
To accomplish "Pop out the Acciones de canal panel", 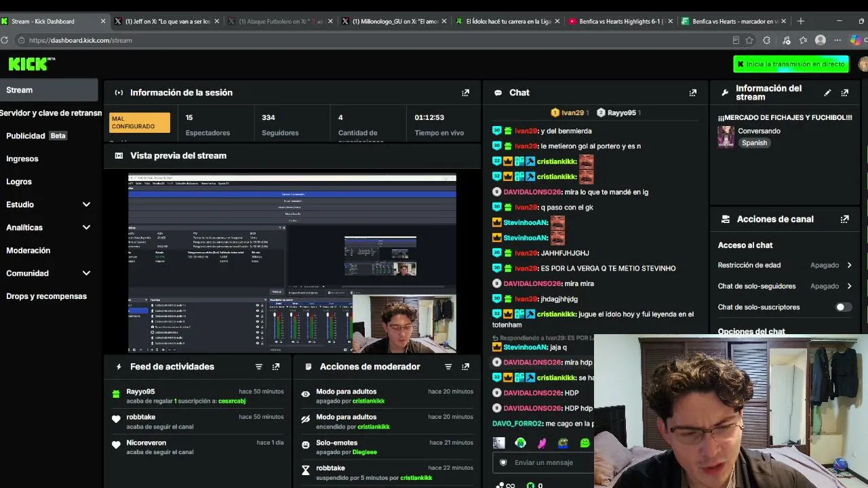I will click(x=844, y=220).
